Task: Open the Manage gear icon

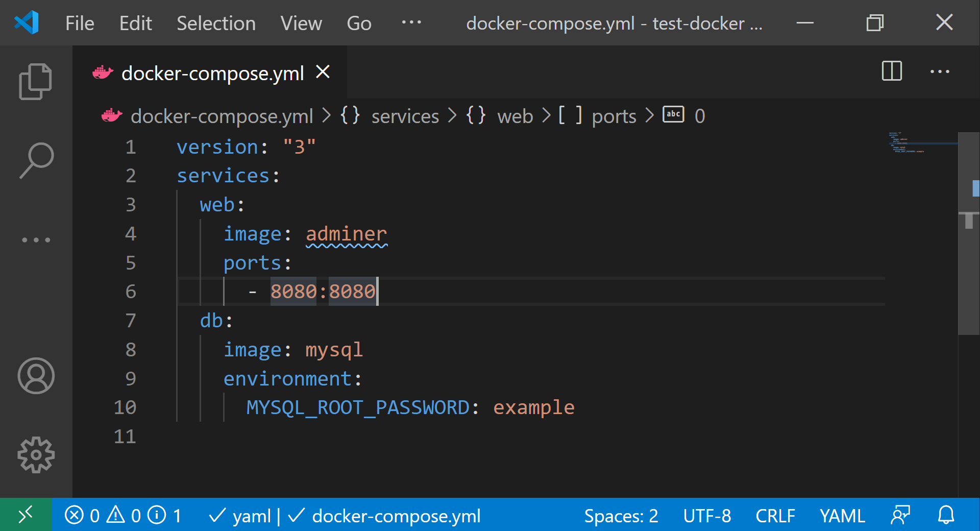Action: [x=36, y=455]
